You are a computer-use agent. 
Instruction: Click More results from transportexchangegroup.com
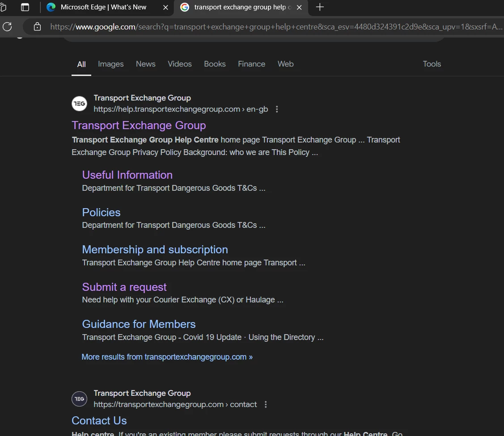pyautogui.click(x=167, y=357)
